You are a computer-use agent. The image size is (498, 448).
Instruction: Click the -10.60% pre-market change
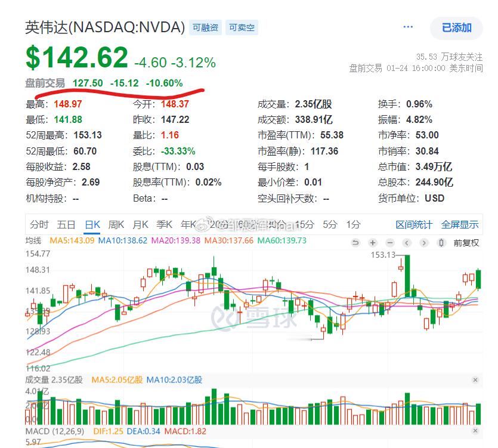[x=164, y=84]
